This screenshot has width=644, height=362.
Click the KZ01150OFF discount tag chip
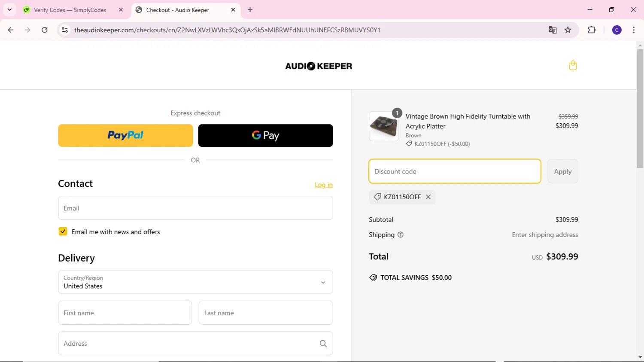402,197
